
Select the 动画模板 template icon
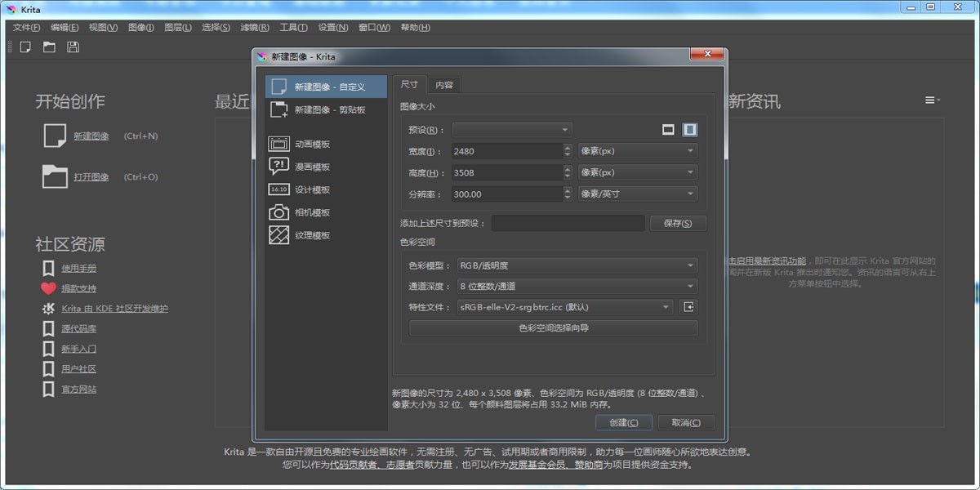[278, 144]
